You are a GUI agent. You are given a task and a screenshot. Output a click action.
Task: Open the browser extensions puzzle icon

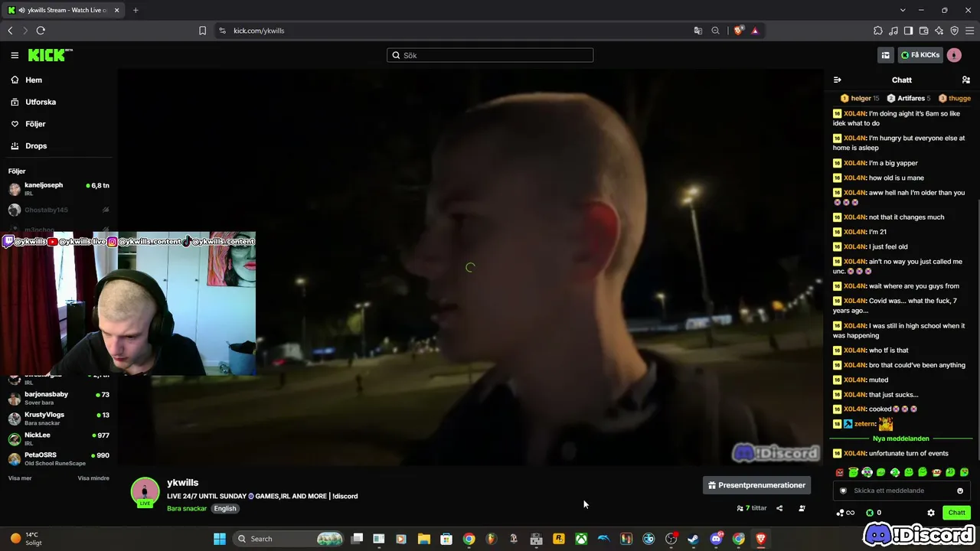tap(878, 31)
